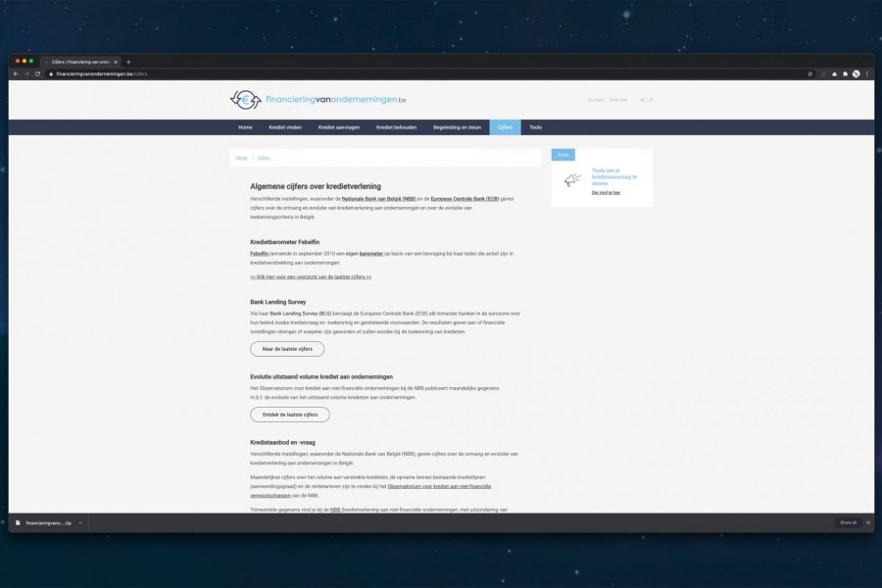Go back using the browser back arrow

(15, 73)
